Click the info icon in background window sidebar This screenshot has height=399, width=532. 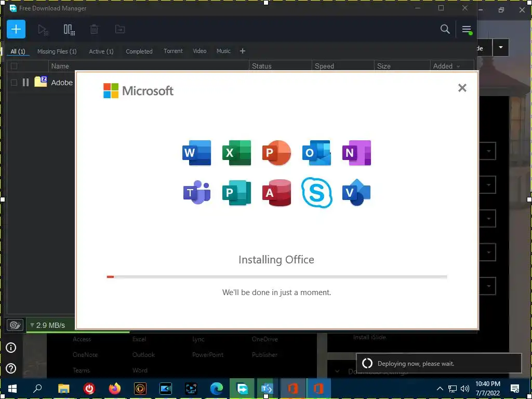11,348
